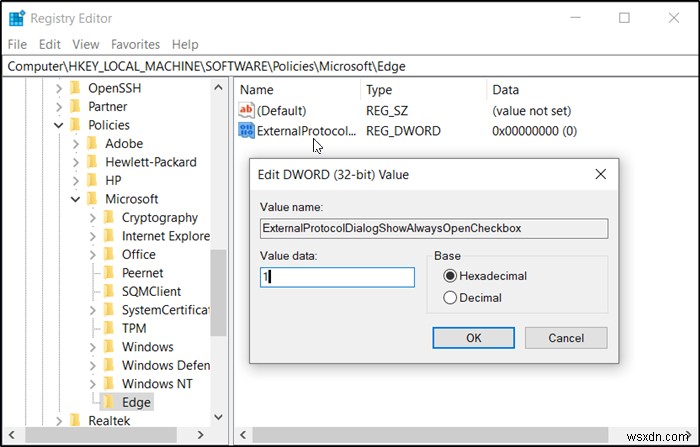This screenshot has width=700, height=447.
Task: Expand the OpenSSH tree node
Action: coord(59,88)
